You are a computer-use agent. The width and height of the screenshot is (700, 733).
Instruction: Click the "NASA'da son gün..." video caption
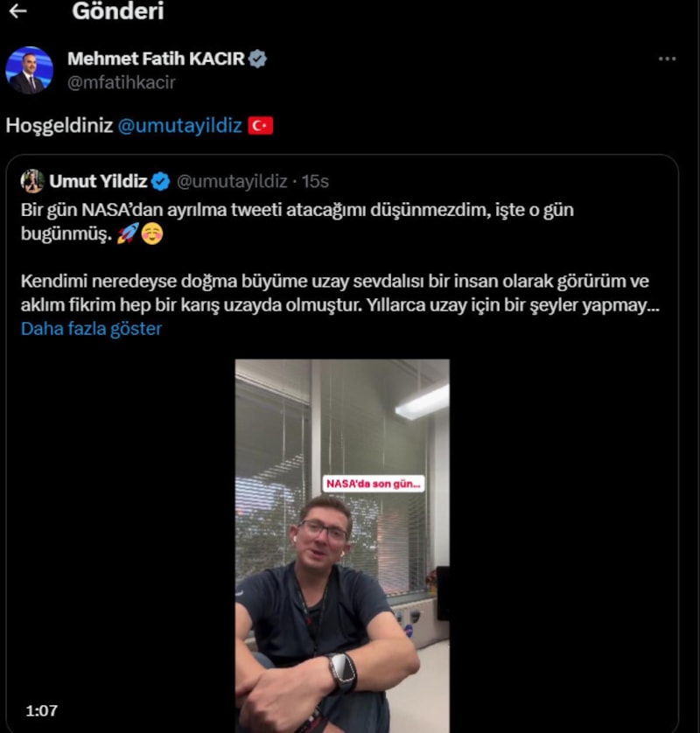point(374,483)
